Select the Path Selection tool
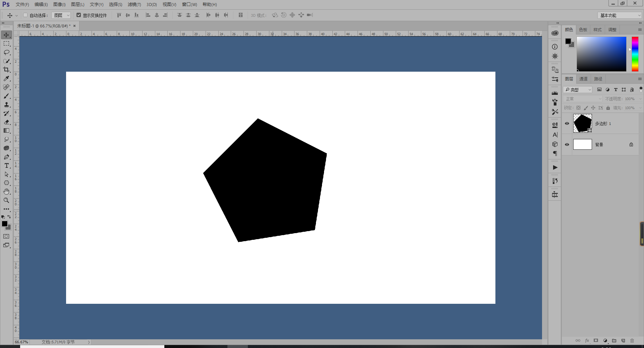This screenshot has height=348, width=644. click(6, 174)
